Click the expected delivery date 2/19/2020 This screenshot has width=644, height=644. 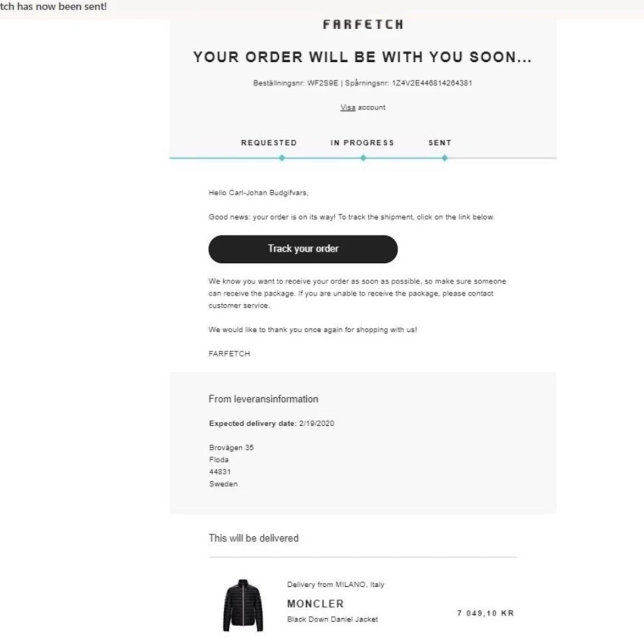(x=317, y=423)
